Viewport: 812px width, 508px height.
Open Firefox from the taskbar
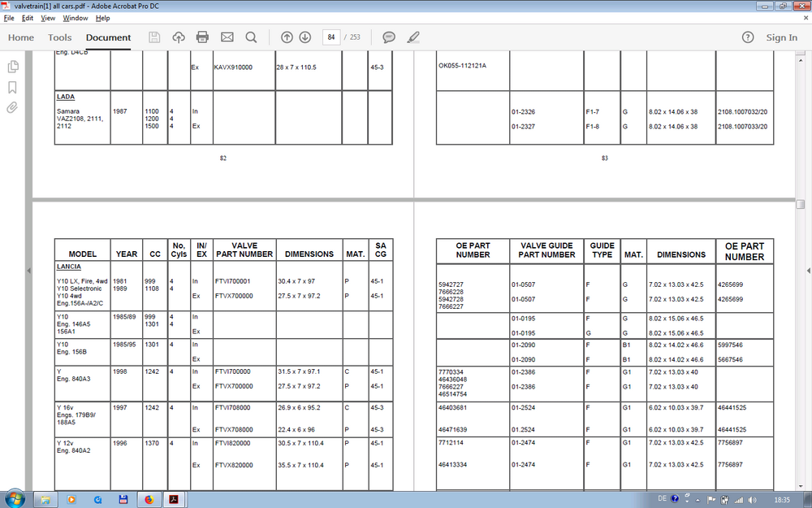point(149,500)
